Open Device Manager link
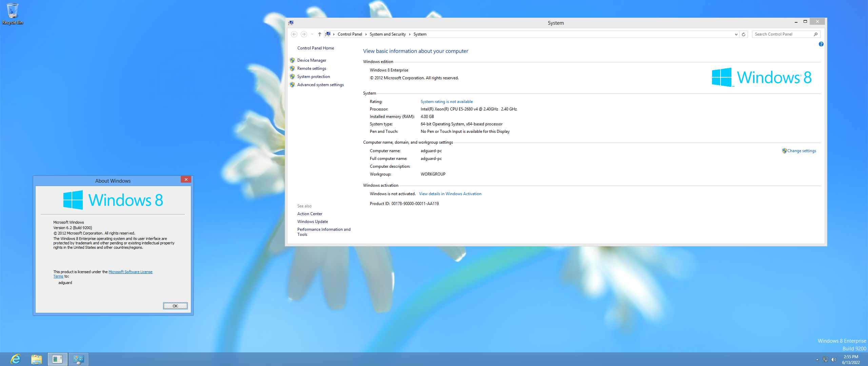 tap(312, 60)
